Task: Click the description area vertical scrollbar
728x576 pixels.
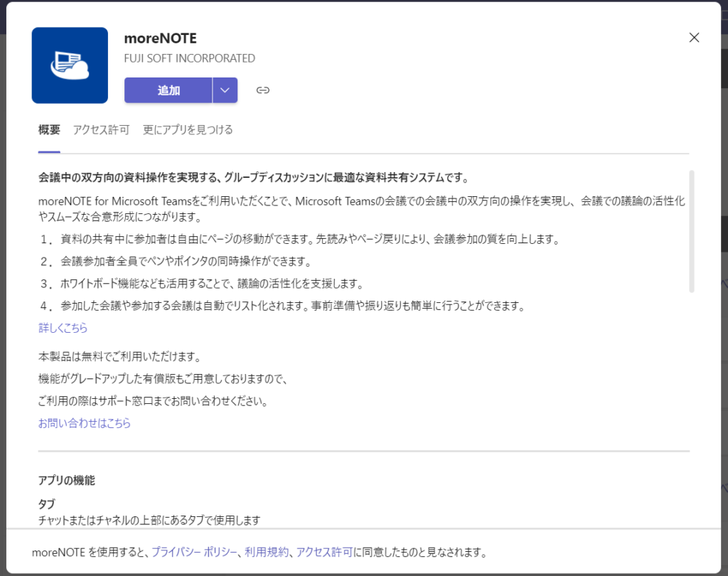Action: click(x=691, y=231)
